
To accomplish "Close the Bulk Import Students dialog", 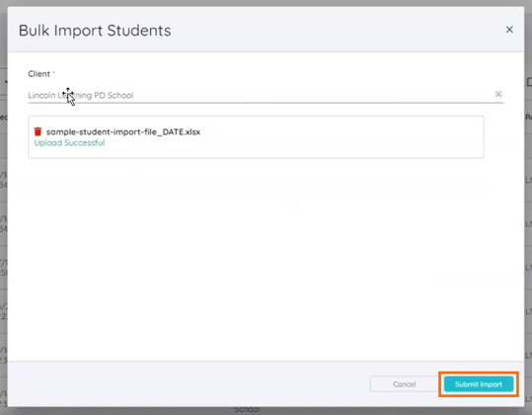I will point(509,30).
